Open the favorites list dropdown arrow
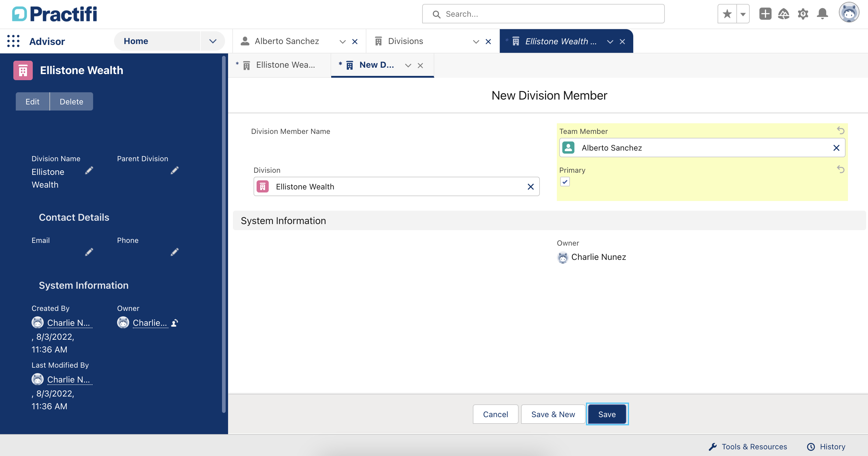Image resolution: width=868 pixels, height=456 pixels. coord(743,14)
